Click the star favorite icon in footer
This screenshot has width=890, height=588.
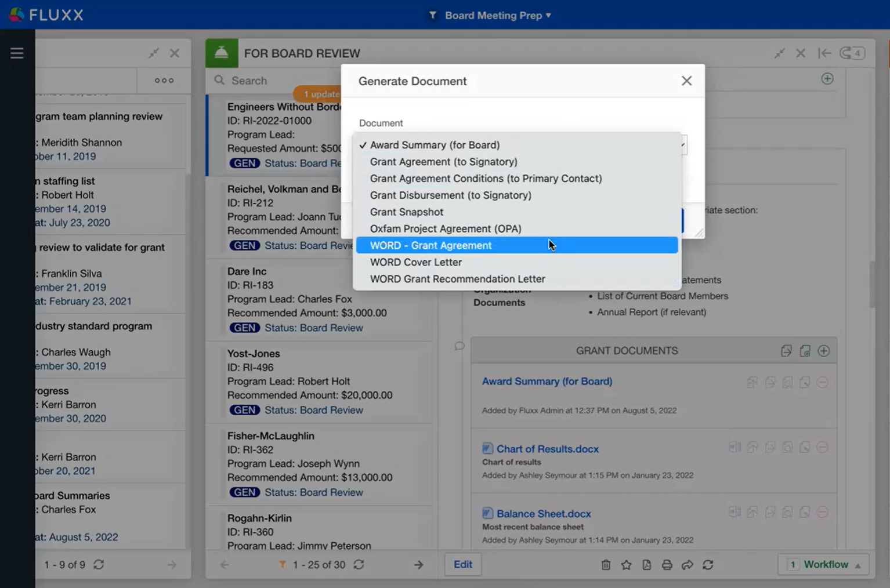click(626, 565)
